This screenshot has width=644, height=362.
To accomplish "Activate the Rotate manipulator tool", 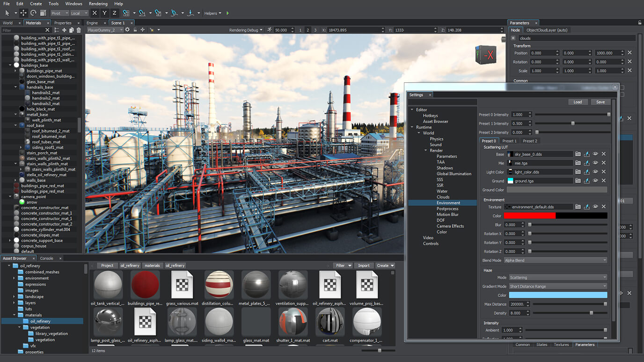I will point(33,13).
